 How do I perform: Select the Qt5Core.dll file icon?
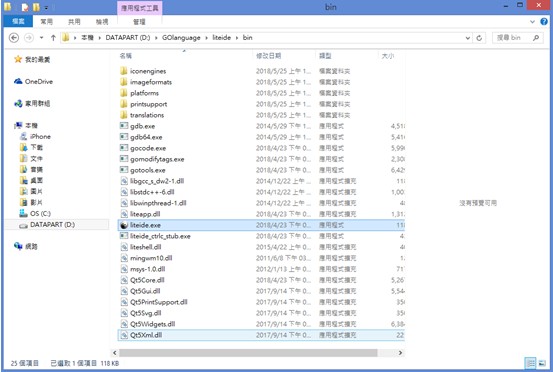[124, 280]
